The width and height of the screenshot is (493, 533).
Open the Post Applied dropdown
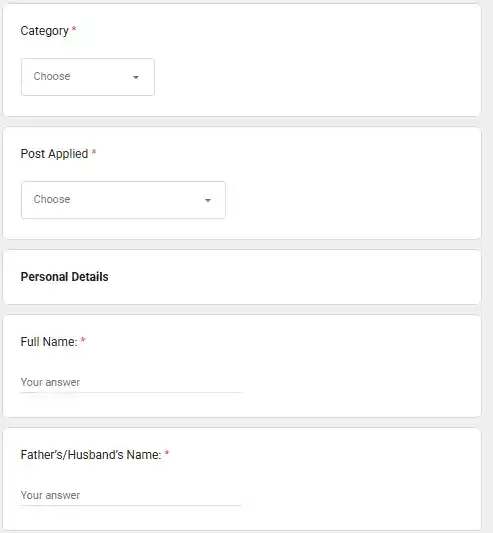123,200
